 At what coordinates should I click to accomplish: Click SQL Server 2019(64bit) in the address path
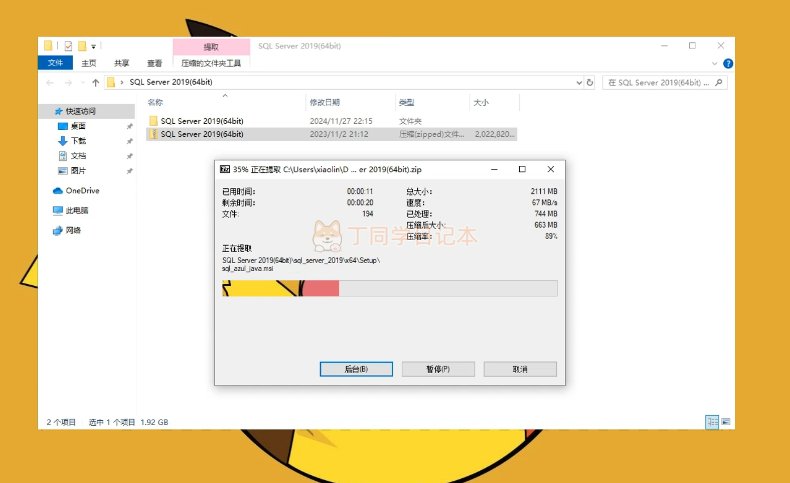(x=171, y=82)
